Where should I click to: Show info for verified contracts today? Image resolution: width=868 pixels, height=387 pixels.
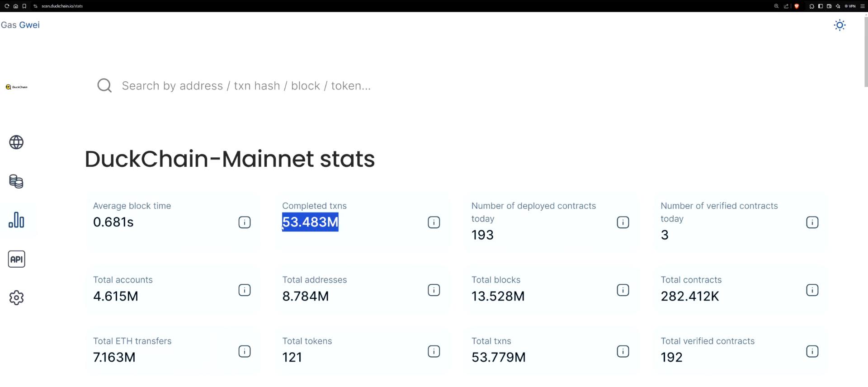pos(812,222)
